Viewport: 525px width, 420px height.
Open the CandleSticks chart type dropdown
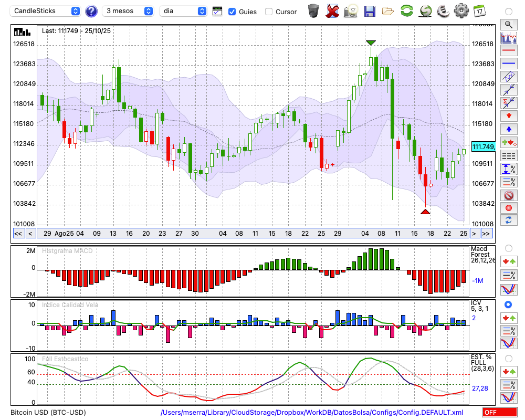coord(46,11)
